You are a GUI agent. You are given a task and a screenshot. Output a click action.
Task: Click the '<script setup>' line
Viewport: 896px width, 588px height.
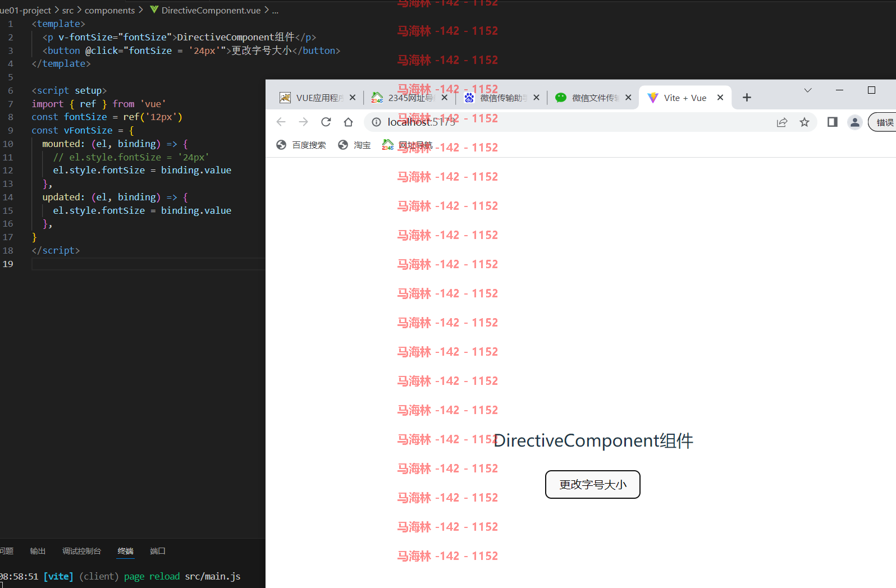coord(69,90)
